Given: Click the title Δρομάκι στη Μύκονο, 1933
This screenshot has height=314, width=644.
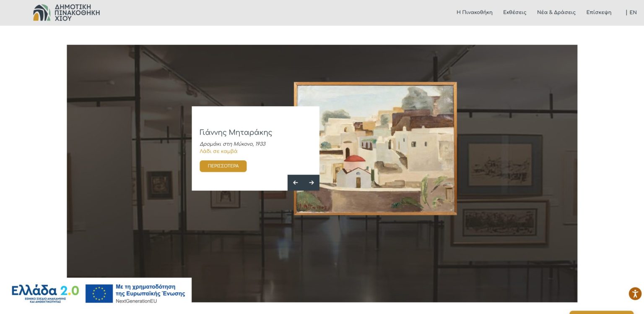Looking at the screenshot, I should [232, 144].
